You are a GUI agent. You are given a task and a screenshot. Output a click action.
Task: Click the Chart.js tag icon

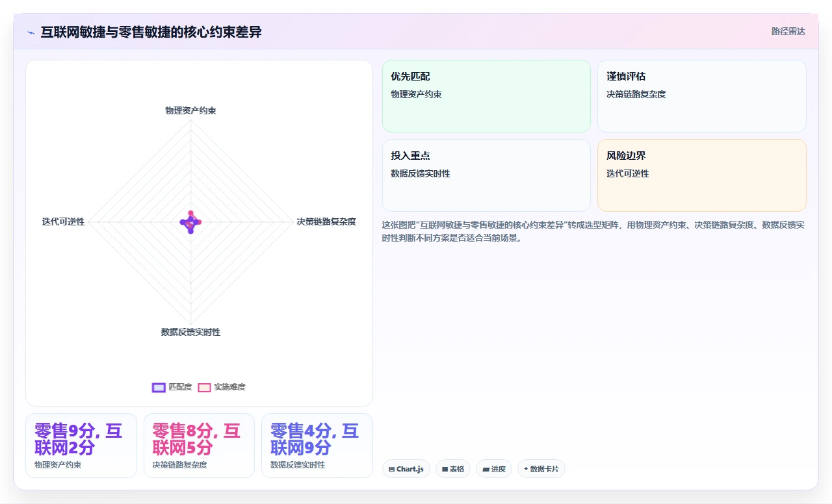391,469
